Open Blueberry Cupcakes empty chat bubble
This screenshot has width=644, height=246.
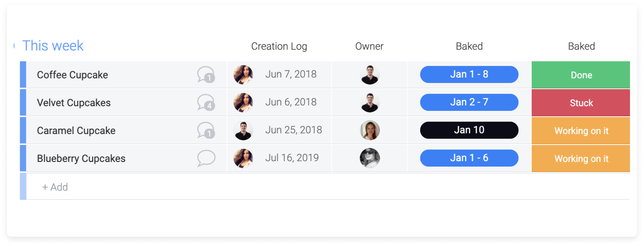click(206, 158)
